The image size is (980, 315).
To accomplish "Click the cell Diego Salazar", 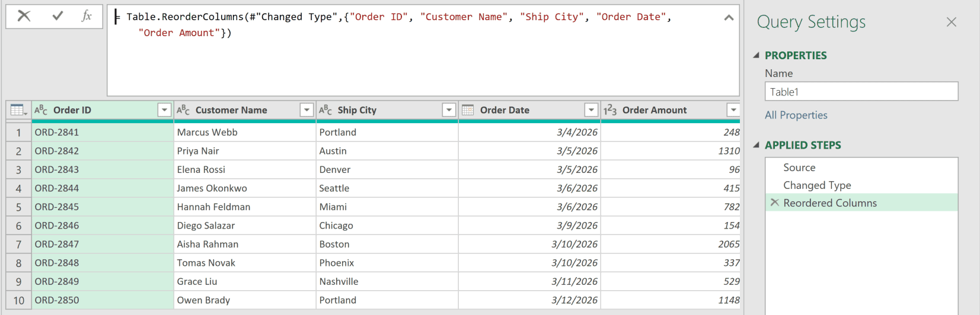I will 245,226.
